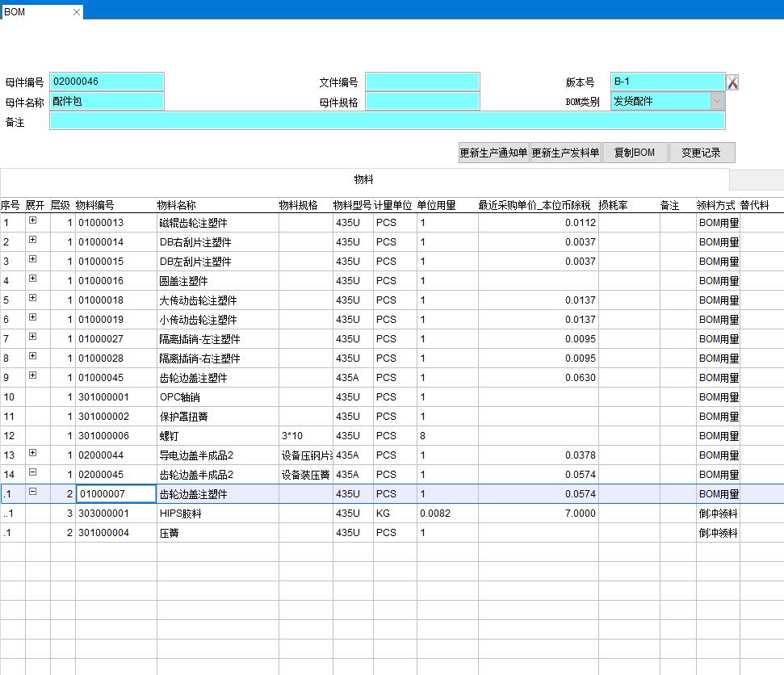Viewport: 784px width, 675px height.
Task: Close the BOM tab
Action: tap(77, 12)
